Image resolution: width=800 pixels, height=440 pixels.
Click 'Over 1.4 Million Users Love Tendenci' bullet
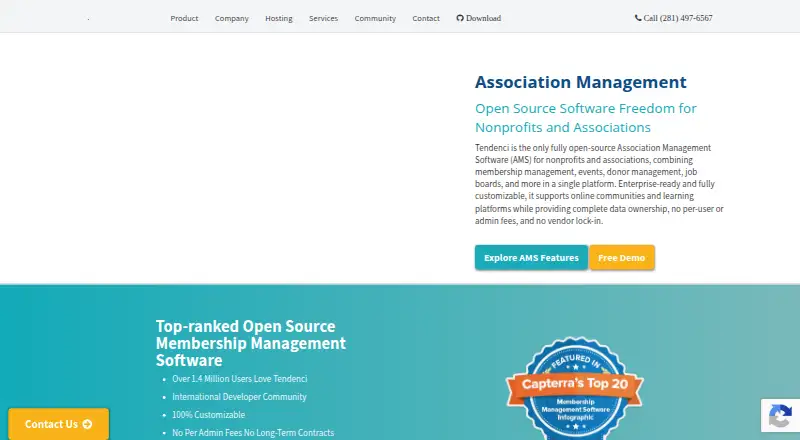click(240, 379)
